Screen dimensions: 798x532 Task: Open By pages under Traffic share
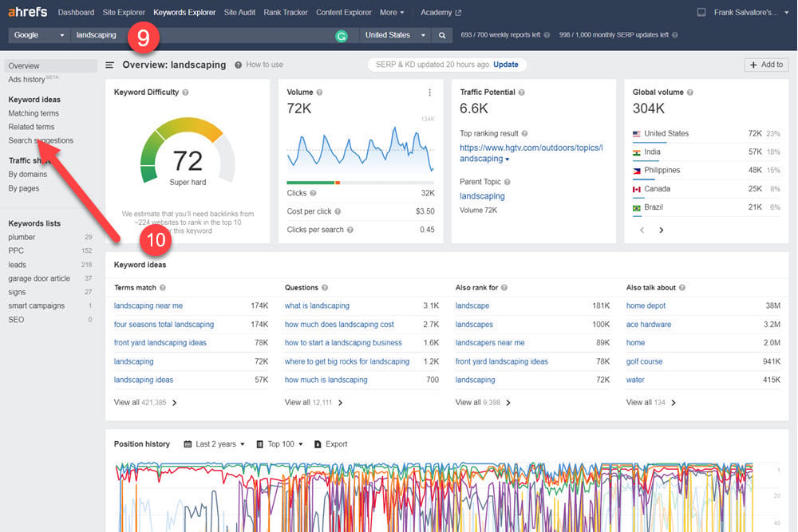pos(23,188)
